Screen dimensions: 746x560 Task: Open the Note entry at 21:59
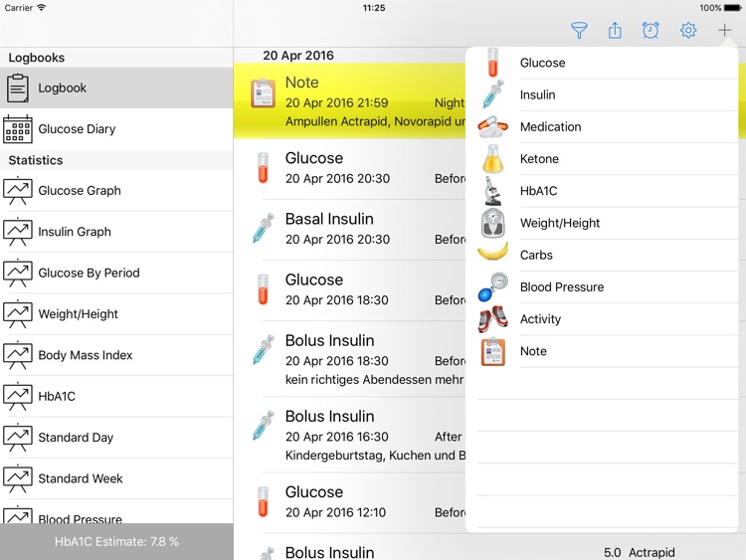point(350,101)
